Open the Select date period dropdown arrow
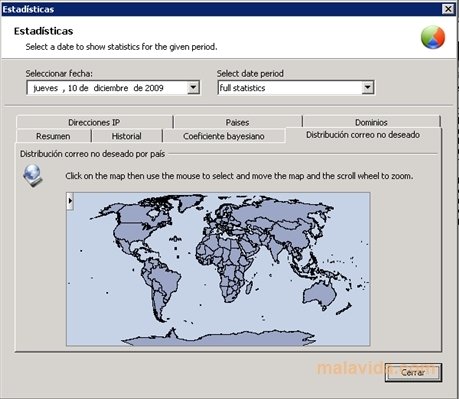This screenshot has height=399, width=459. (367, 88)
